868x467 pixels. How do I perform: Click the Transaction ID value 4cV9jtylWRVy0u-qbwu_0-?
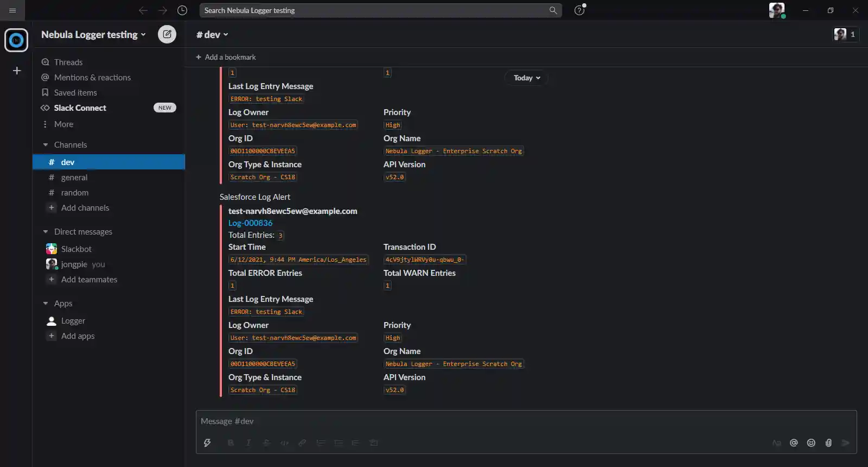point(424,260)
